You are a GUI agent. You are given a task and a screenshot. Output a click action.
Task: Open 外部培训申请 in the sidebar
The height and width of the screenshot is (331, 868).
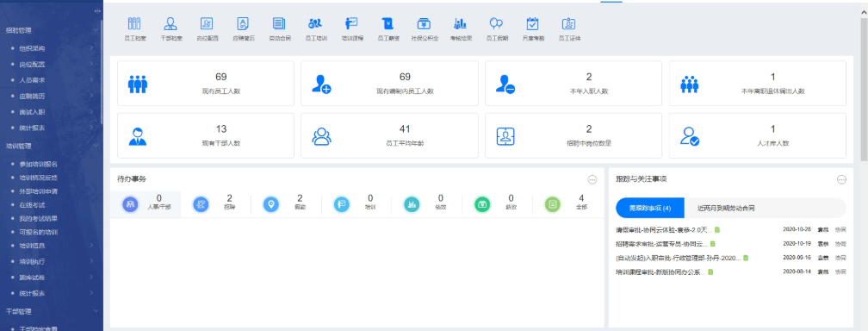tap(38, 191)
